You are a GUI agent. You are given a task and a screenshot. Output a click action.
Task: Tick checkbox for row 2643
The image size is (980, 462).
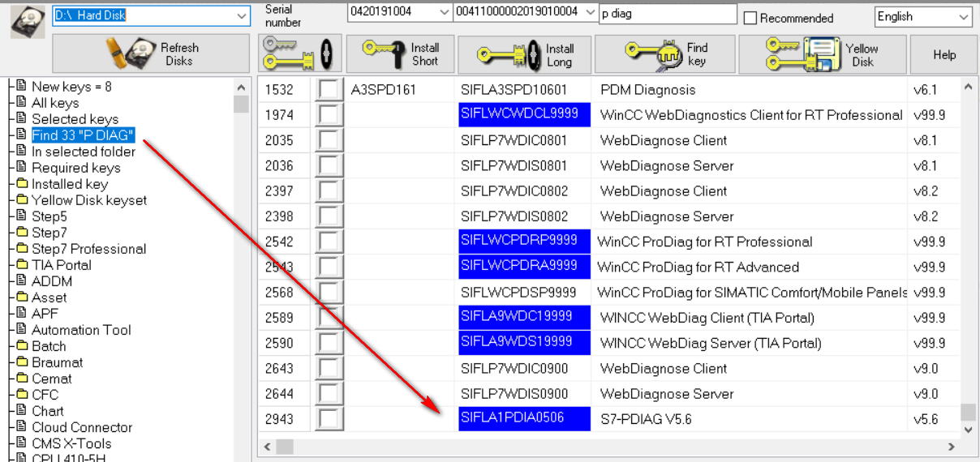click(329, 368)
